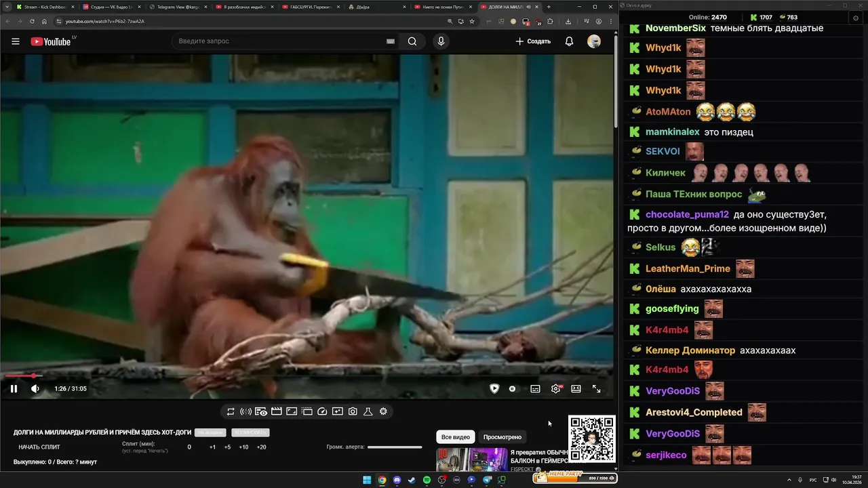Click НАЧАТЬ СПЛИТ button

[x=39, y=447]
